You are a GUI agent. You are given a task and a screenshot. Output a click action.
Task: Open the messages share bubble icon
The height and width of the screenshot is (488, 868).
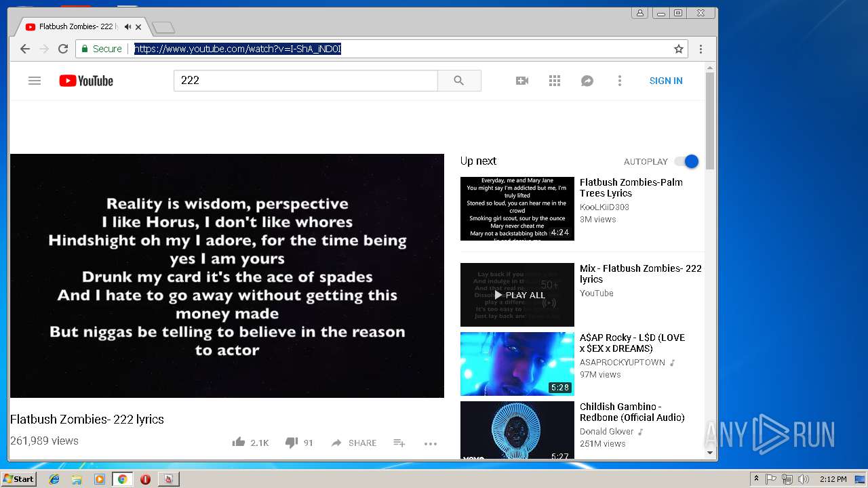(x=587, y=81)
